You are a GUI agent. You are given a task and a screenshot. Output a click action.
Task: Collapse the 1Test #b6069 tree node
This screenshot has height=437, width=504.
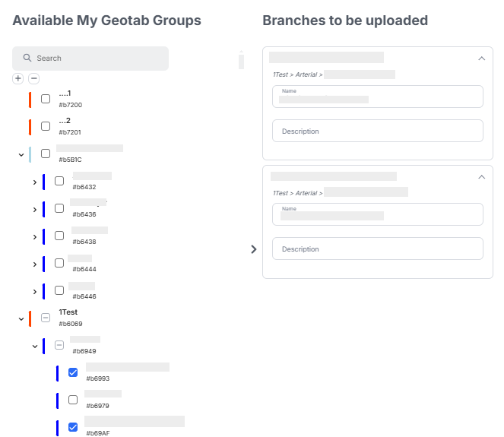[21, 318]
